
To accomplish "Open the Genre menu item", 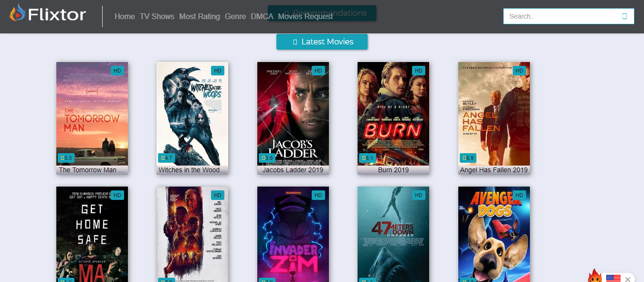I will point(235,17).
